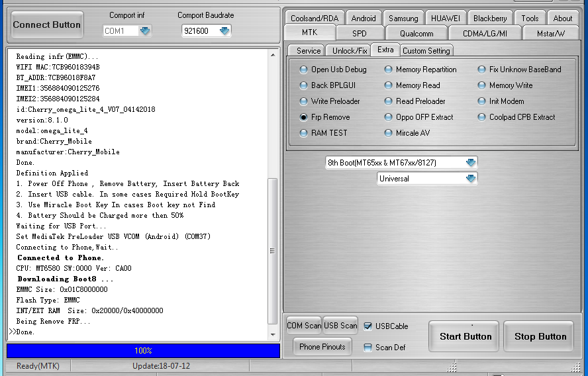This screenshot has height=376, width=588.
Task: Switch to the CDMA/LG/MI tab
Action: (x=485, y=33)
